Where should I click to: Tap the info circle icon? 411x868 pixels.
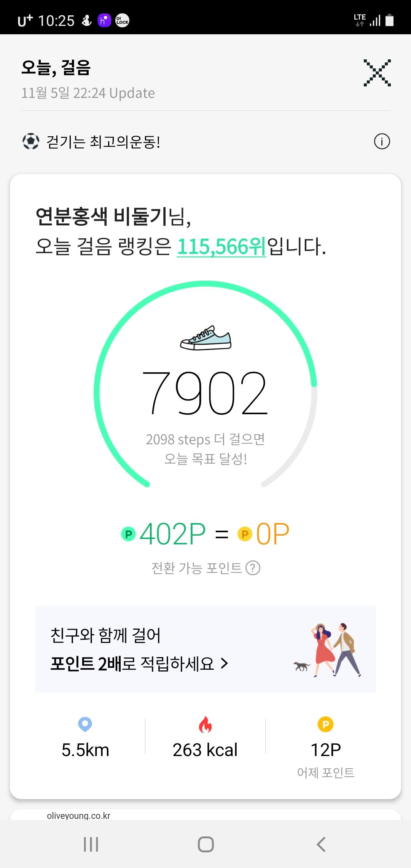click(382, 142)
